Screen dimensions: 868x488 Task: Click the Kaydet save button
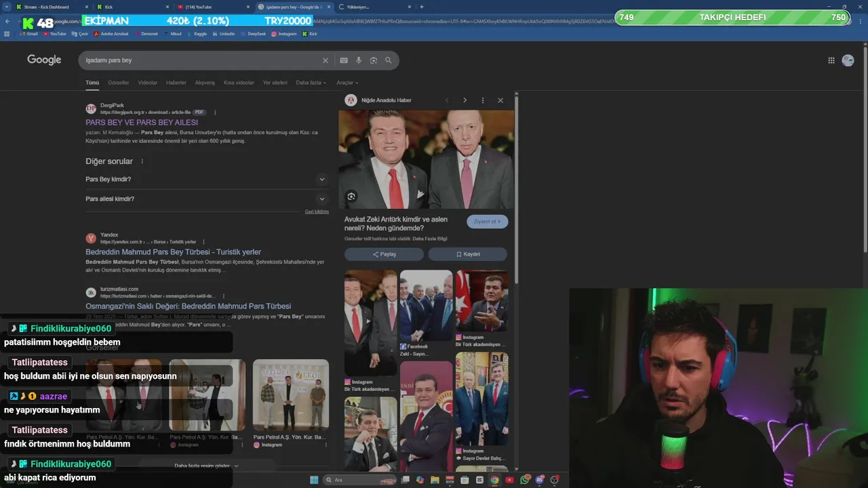467,254
